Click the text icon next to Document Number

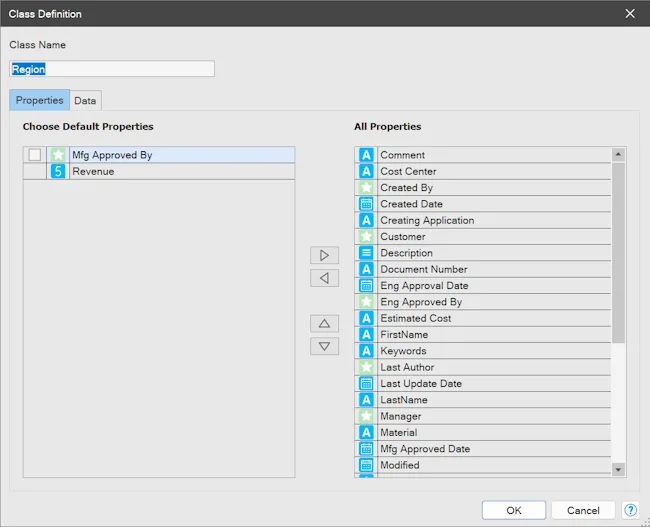[366, 269]
